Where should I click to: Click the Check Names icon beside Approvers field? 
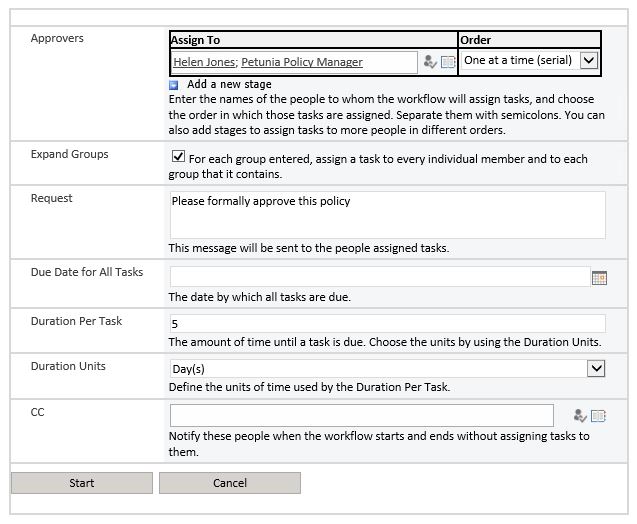coord(430,62)
